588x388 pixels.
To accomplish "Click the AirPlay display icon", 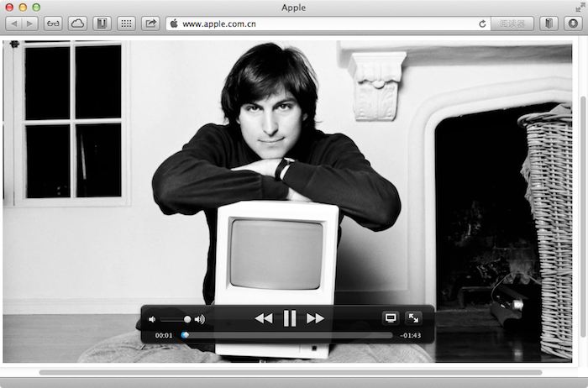I will click(x=391, y=318).
